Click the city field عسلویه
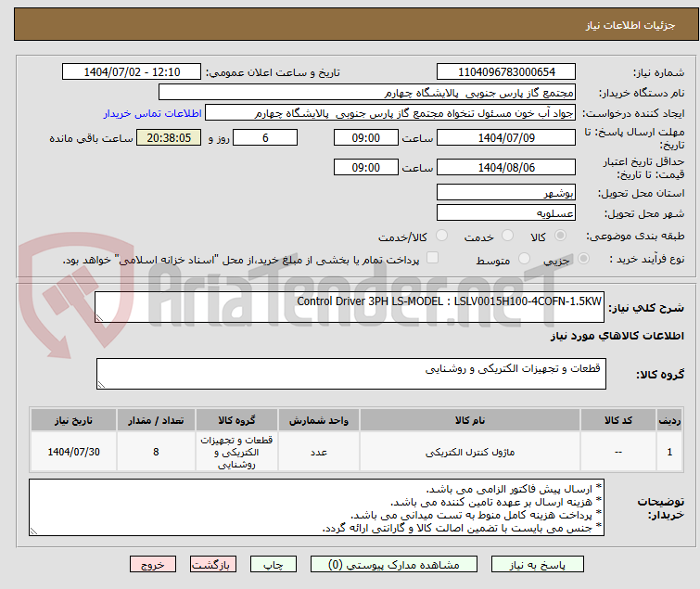Image resolution: width=700 pixels, height=589 pixels. pyautogui.click(x=506, y=213)
